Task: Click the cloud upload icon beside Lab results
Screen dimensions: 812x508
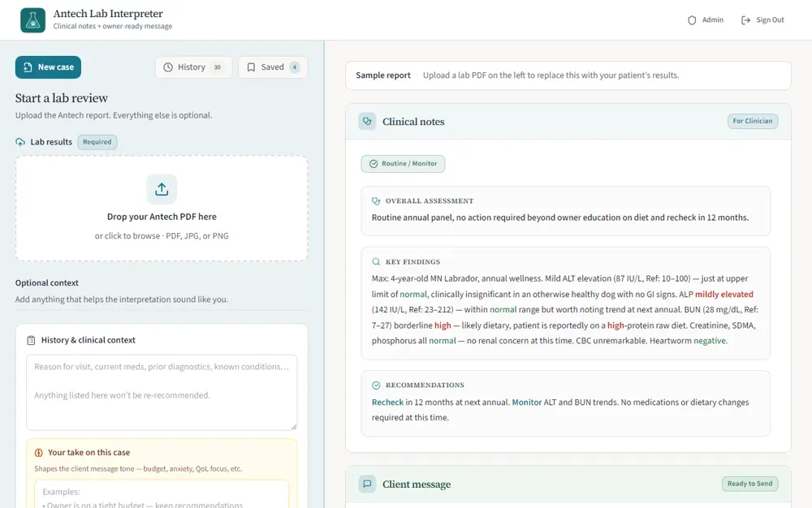Action: click(x=20, y=142)
